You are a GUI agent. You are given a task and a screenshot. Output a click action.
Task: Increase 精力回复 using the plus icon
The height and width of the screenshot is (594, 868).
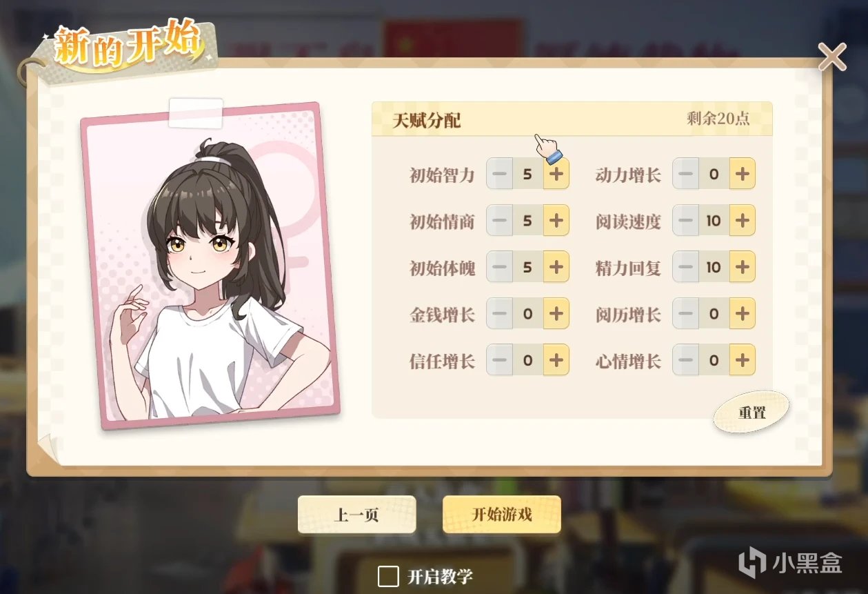743,267
